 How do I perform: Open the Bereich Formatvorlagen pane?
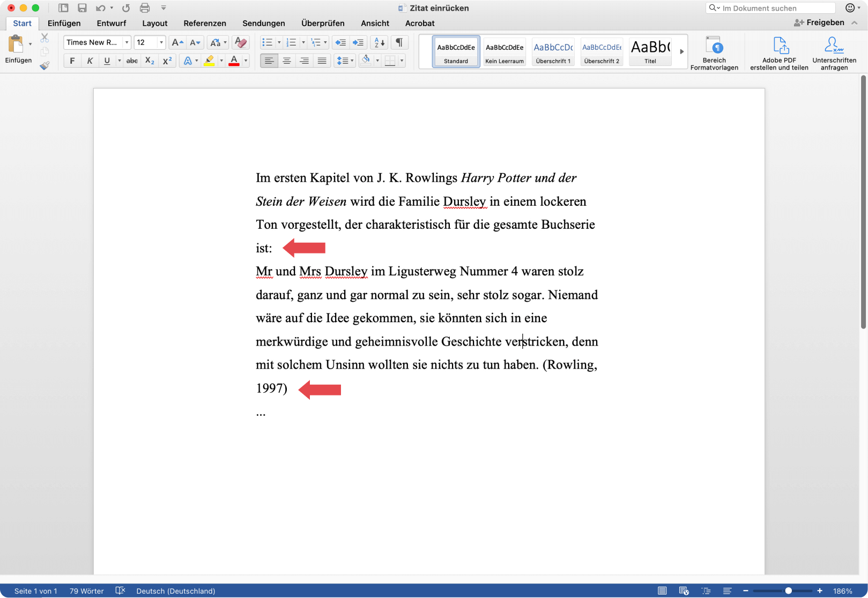tap(714, 53)
